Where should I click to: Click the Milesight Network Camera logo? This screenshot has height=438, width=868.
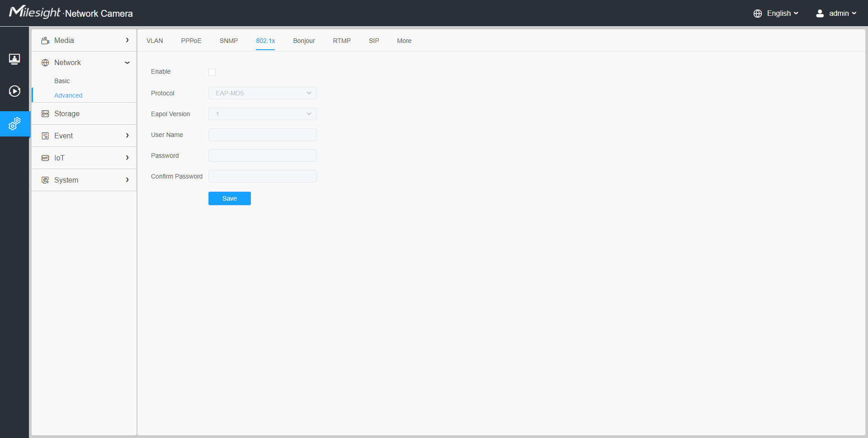[x=71, y=13]
